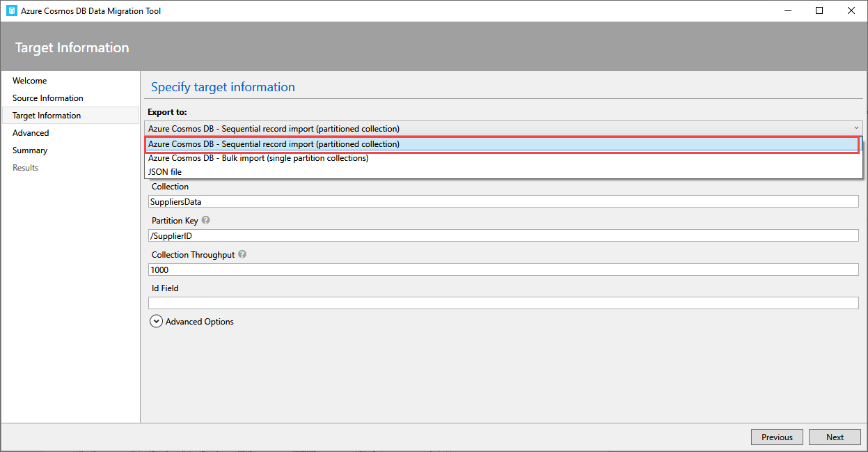The image size is (868, 452).
Task: Select the Target Information step
Action: pos(70,116)
